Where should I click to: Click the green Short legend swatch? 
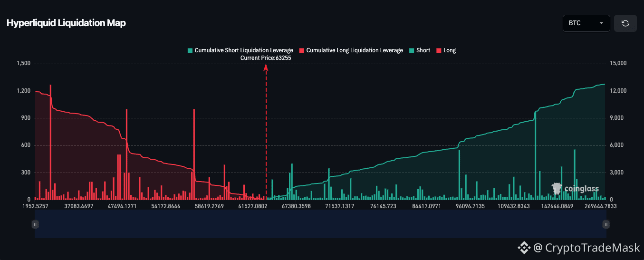[x=412, y=50]
